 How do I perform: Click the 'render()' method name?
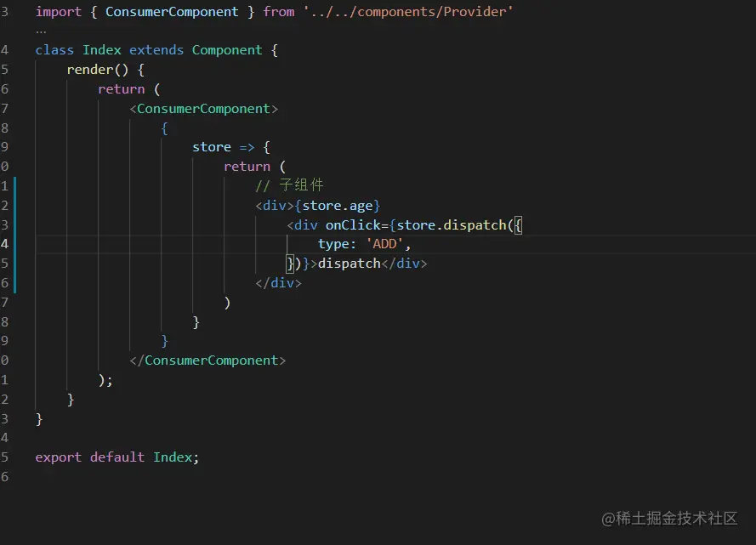tap(98, 70)
